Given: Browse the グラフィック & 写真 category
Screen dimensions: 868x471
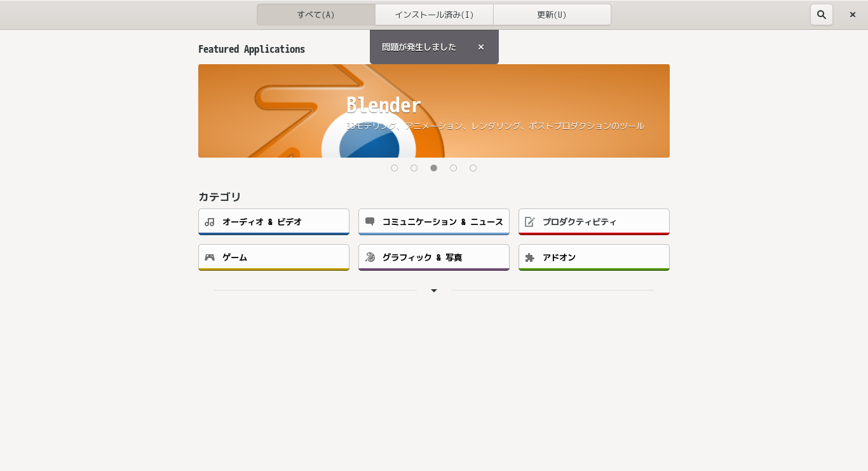Looking at the screenshot, I should [x=434, y=257].
